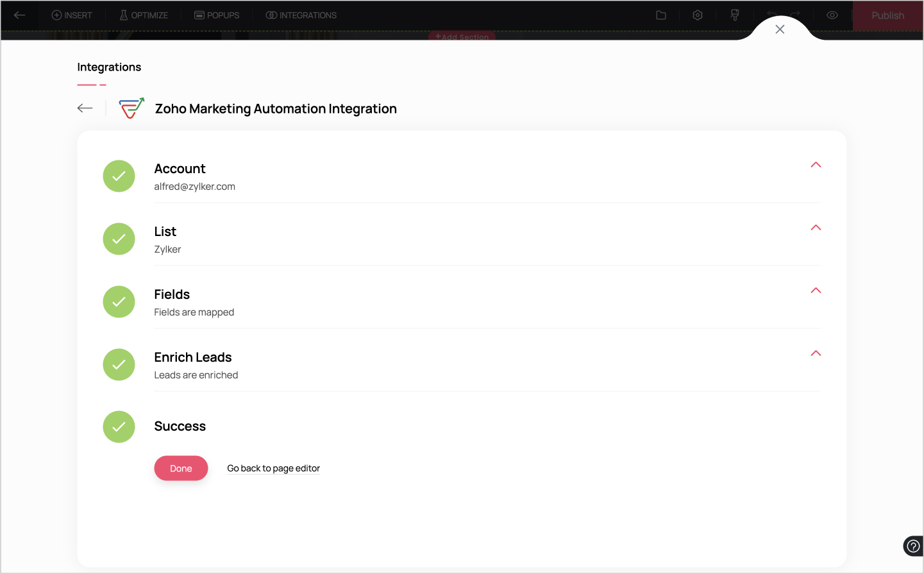Click Go back to page editor link

click(x=274, y=468)
